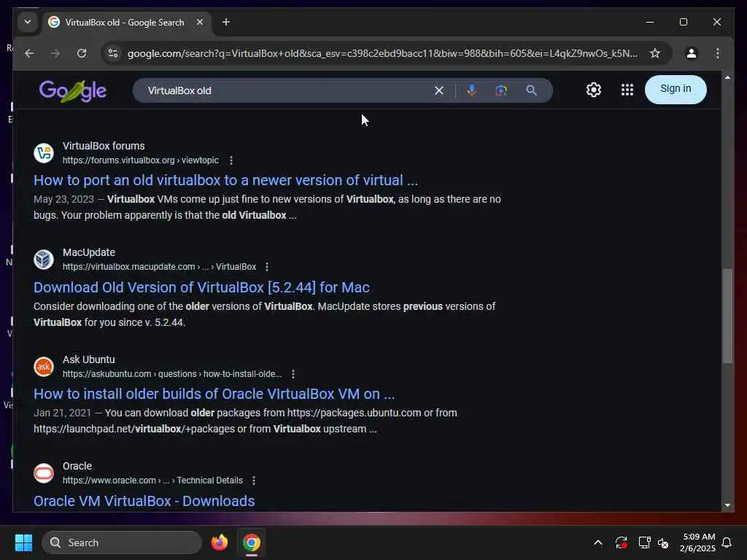Screen dimensions: 747x560
Task: Click the Google logo
Action: tap(73, 90)
